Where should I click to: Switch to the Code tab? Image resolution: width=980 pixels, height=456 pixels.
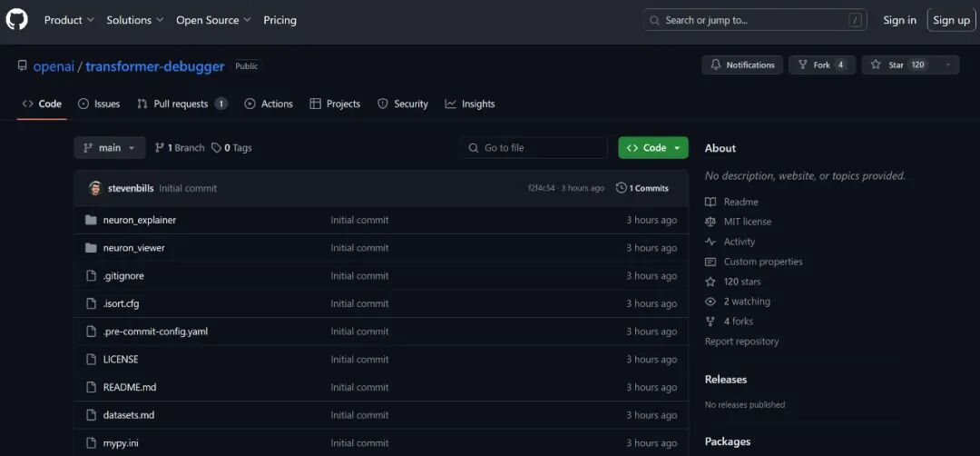tap(42, 104)
